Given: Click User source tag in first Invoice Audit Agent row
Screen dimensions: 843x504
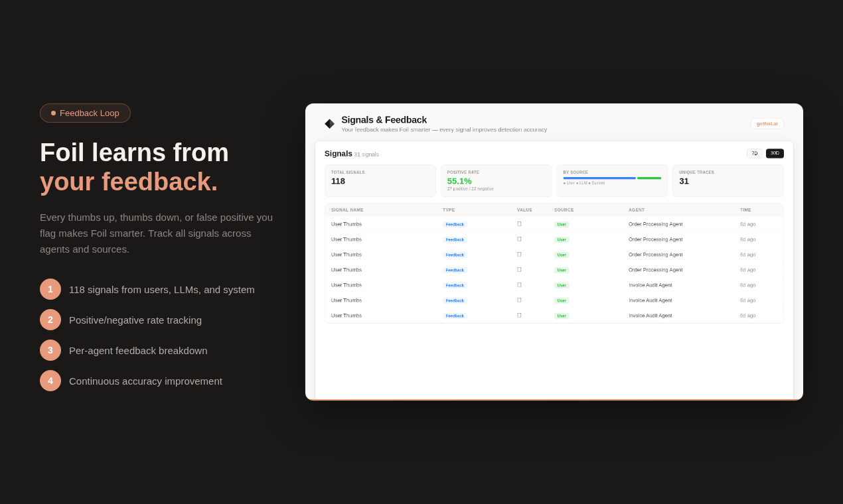Looking at the screenshot, I should (562, 285).
